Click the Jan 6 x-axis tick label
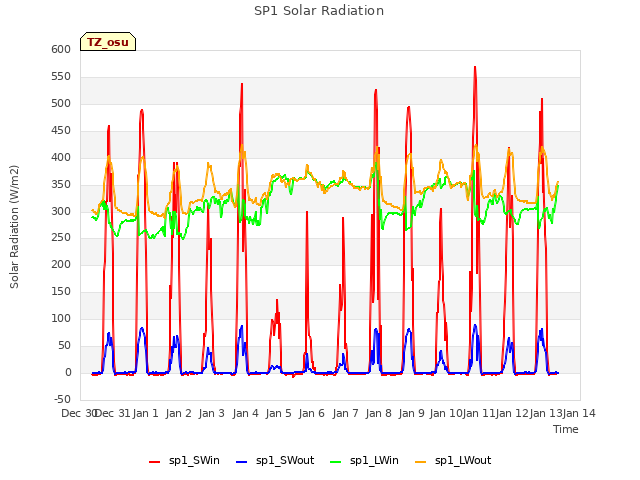The image size is (640, 480). pyautogui.click(x=311, y=413)
